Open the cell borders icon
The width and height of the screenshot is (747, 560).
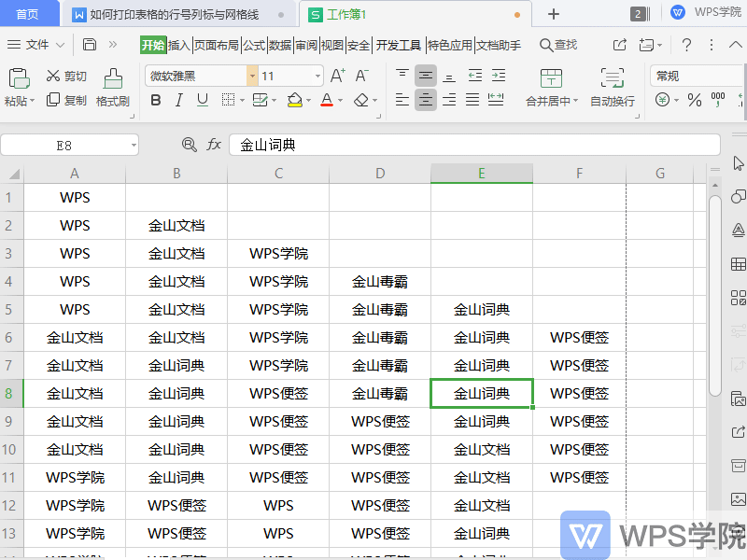click(x=228, y=100)
